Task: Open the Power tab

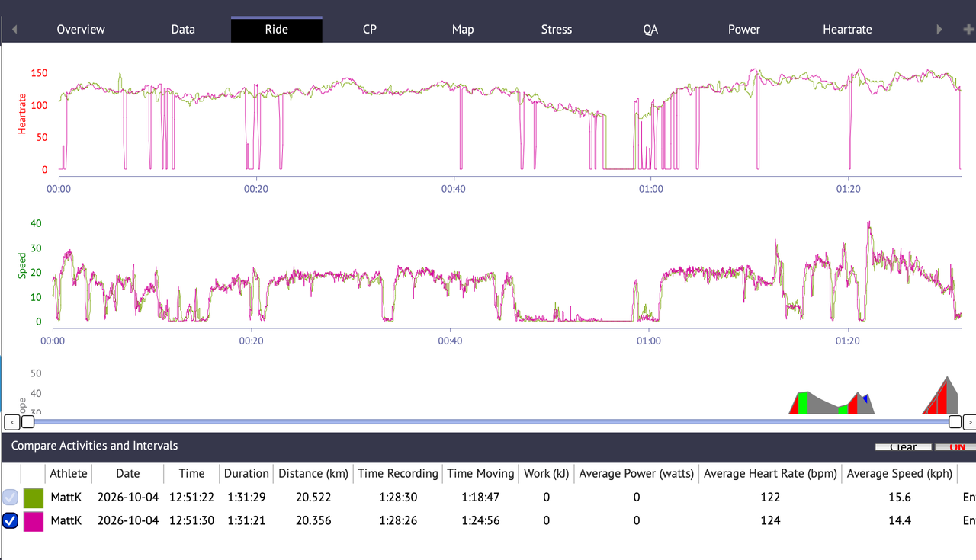Action: click(x=744, y=30)
